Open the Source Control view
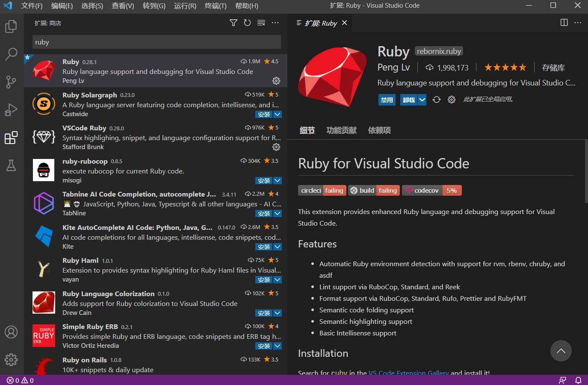Viewport: 588px width, 385px height. 11,82
